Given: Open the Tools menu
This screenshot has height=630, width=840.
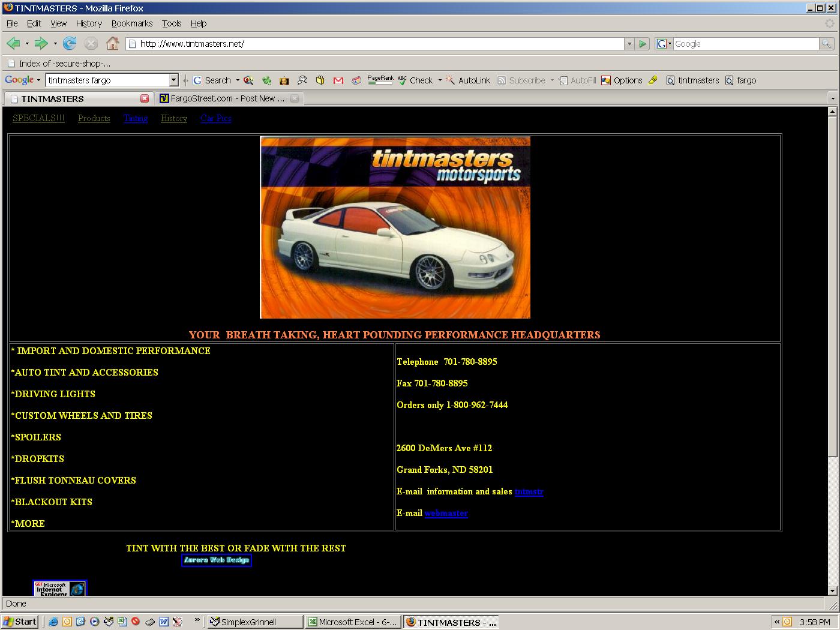Looking at the screenshot, I should click(x=172, y=23).
